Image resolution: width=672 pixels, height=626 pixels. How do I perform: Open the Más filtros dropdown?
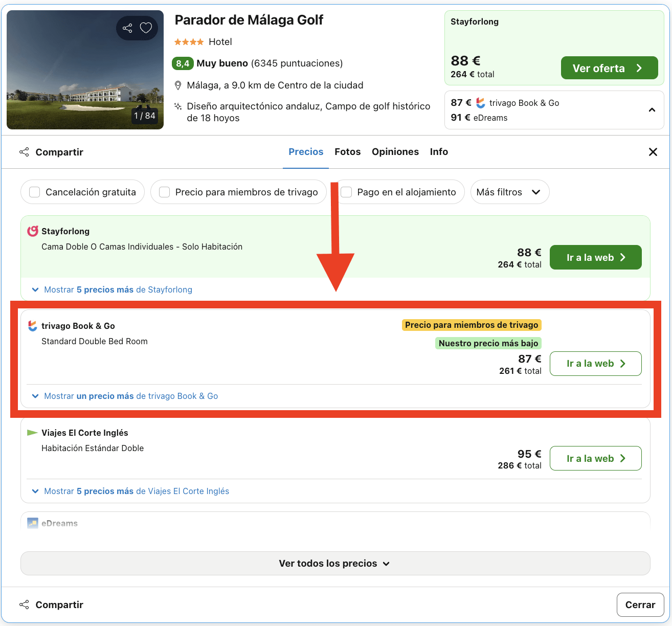click(x=509, y=192)
